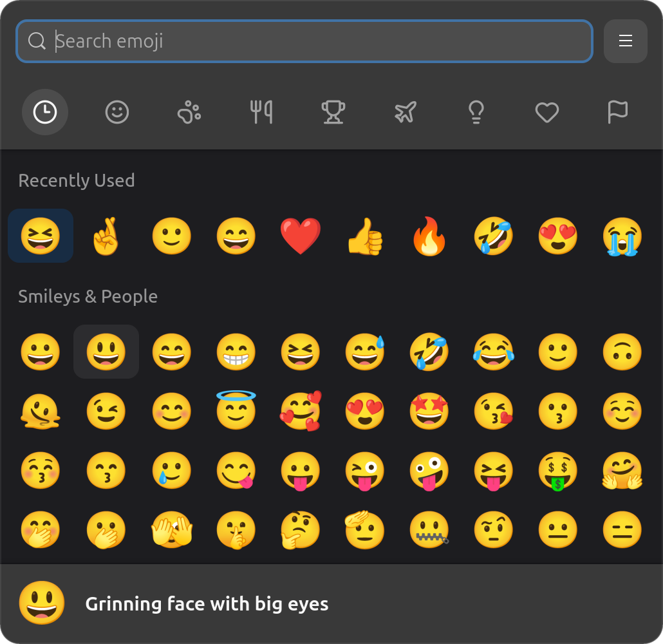This screenshot has height=644, width=663.
Task: Select smiling face with a tear
Action: (172, 470)
